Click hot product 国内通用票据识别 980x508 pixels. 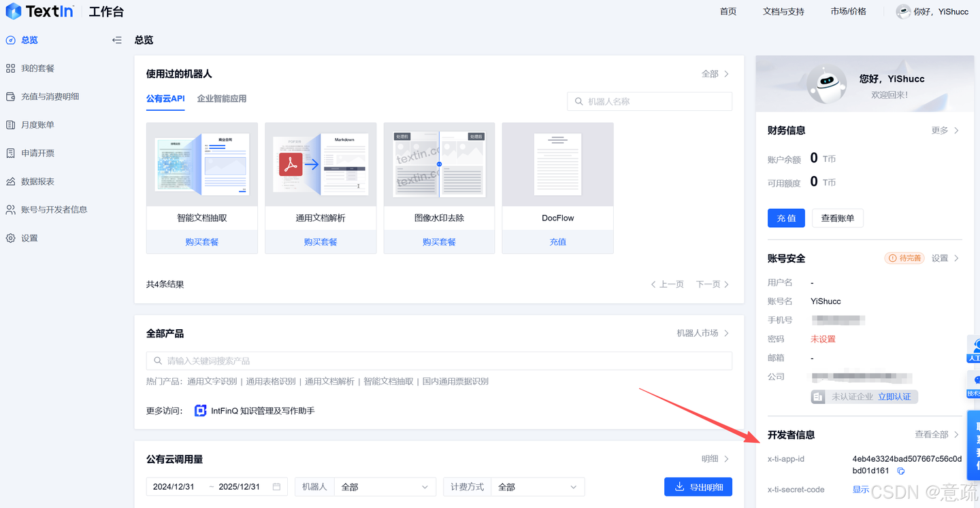tap(455, 382)
